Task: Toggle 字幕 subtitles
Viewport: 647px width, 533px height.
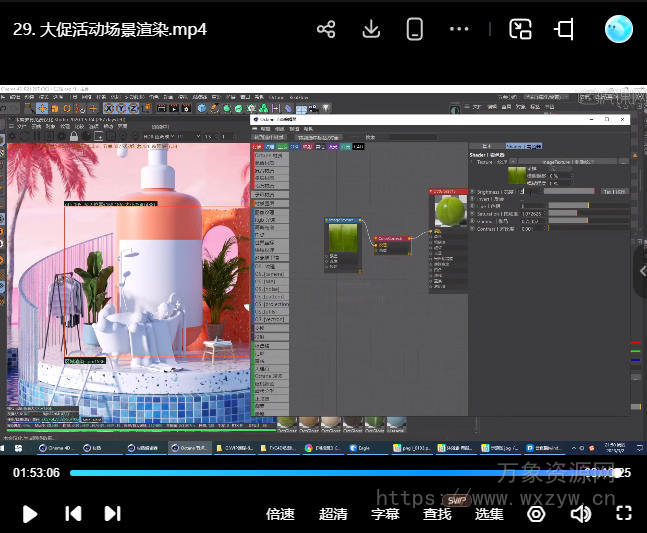Action: (385, 514)
